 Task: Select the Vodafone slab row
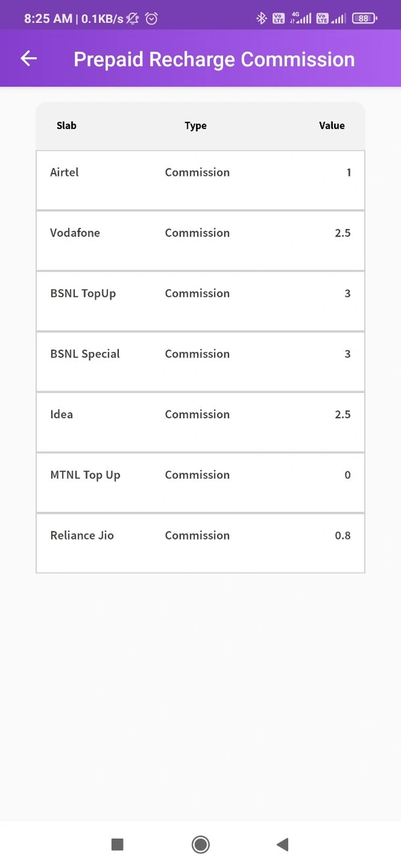(x=200, y=241)
